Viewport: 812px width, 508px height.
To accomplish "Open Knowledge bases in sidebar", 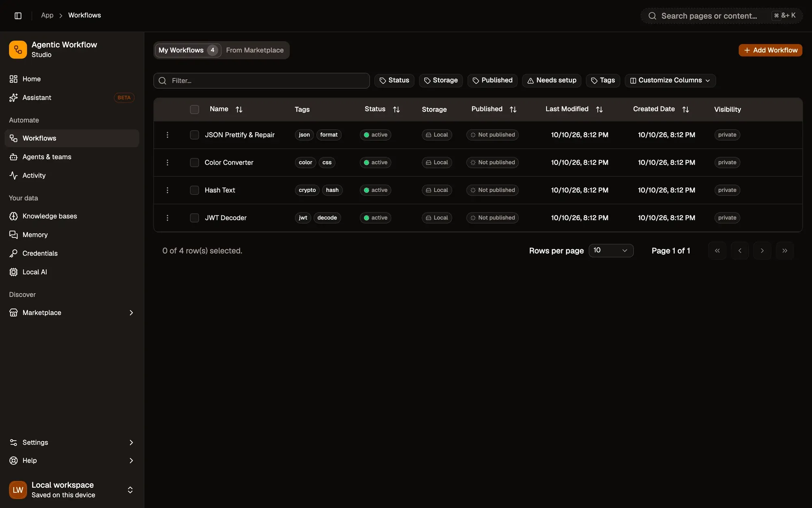I will (x=71, y=216).
